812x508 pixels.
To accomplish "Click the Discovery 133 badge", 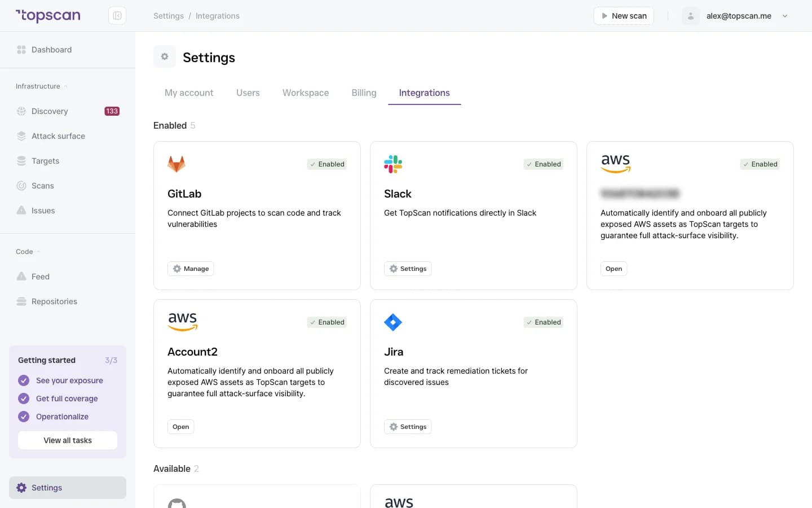I will (x=112, y=111).
